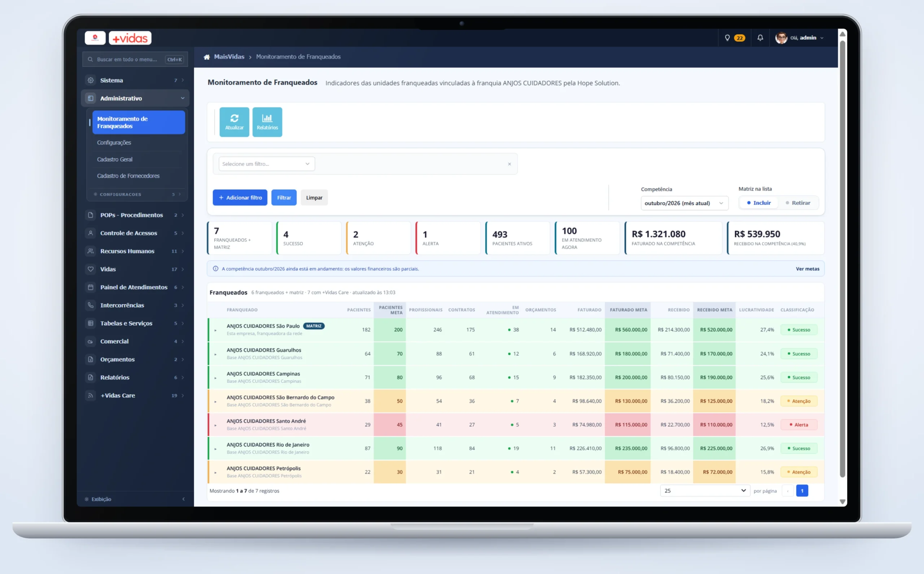This screenshot has height=574, width=924.
Task: Click the +vidas logo
Action: click(x=130, y=38)
